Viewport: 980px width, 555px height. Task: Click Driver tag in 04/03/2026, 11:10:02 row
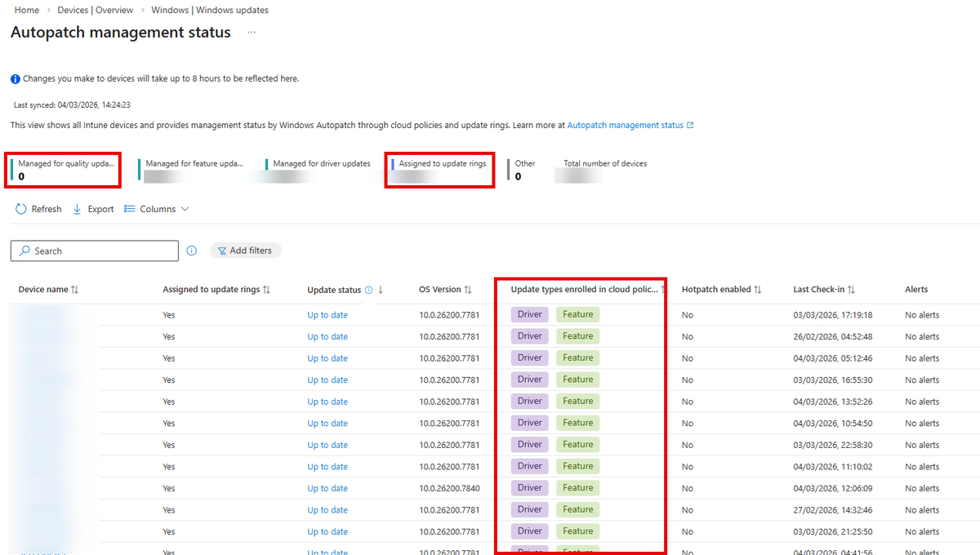pos(530,466)
